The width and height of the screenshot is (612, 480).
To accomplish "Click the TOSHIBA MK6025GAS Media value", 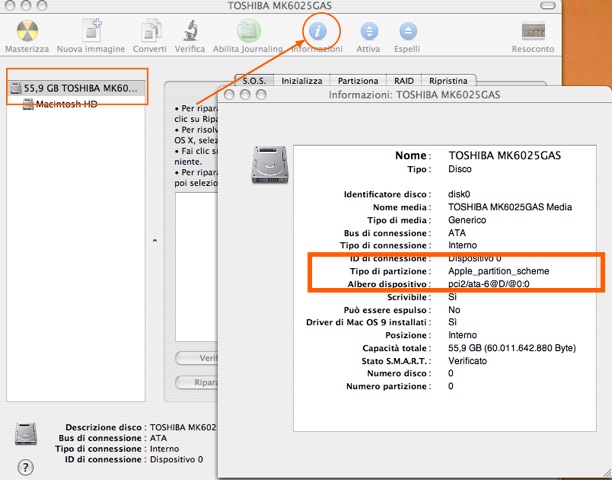I will tap(510, 207).
